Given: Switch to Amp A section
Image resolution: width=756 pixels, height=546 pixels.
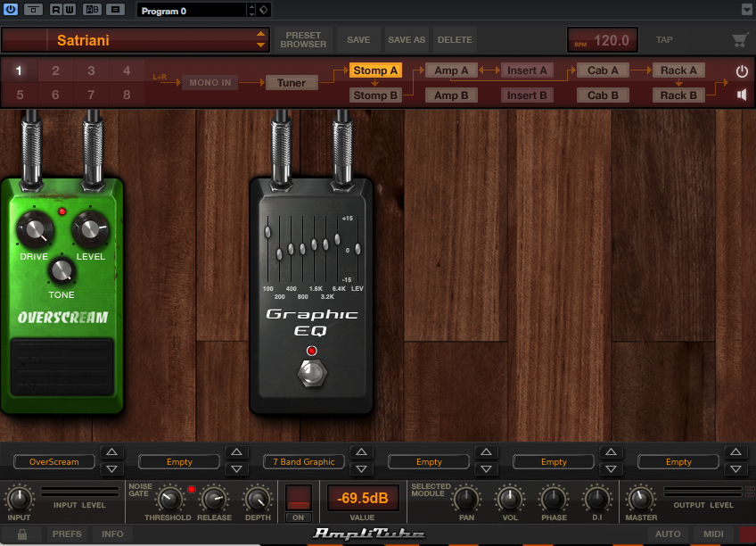Looking at the screenshot, I should click(x=451, y=70).
